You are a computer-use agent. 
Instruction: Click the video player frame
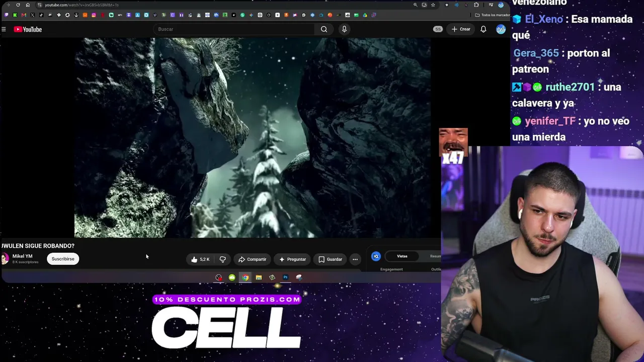[252, 137]
